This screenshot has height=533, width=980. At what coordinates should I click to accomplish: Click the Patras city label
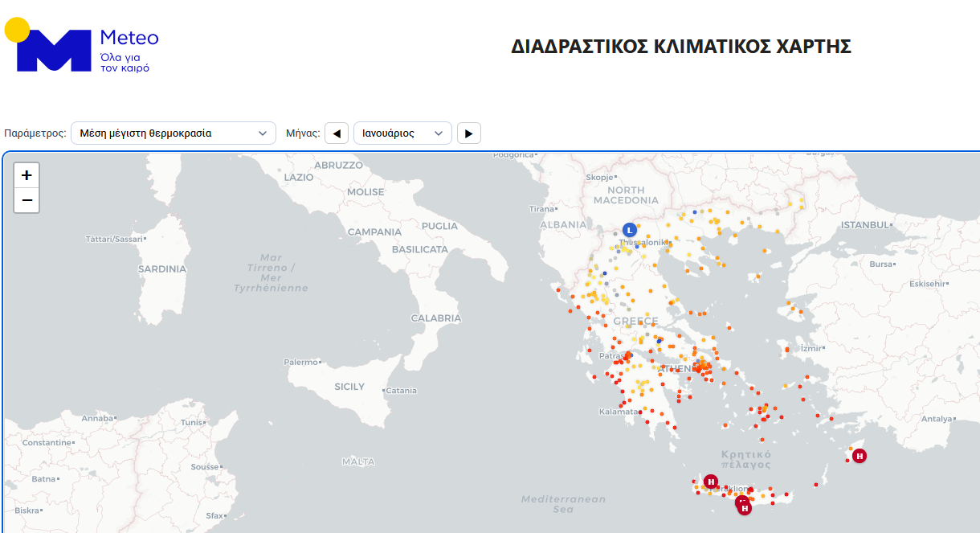pyautogui.click(x=613, y=355)
